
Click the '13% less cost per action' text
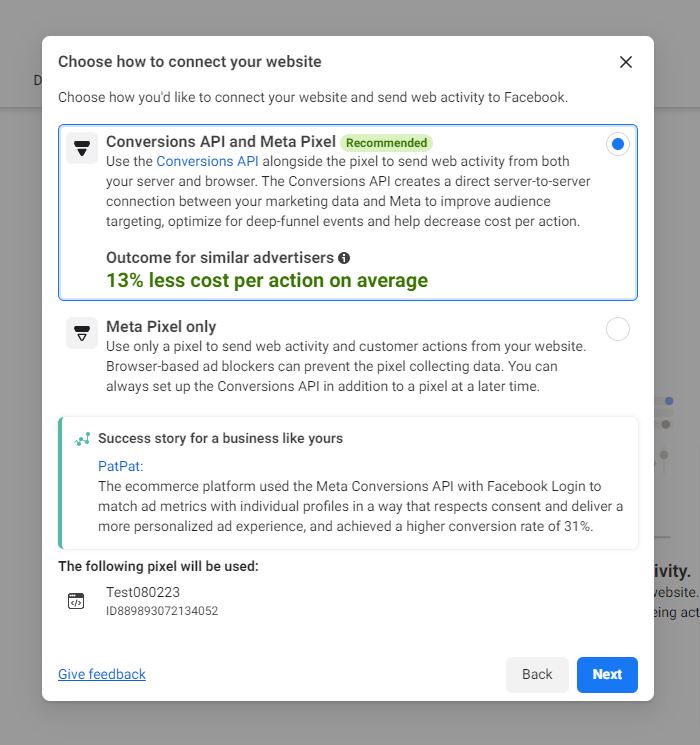pyautogui.click(x=267, y=280)
